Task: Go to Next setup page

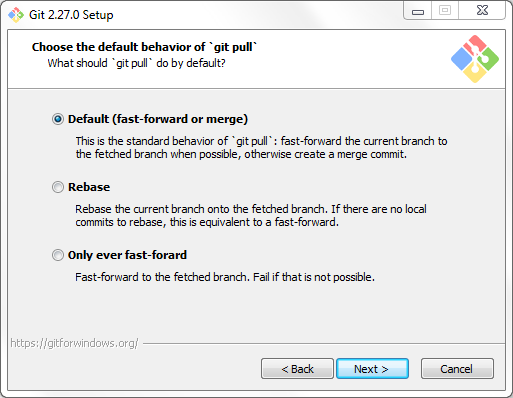Action: [372, 369]
